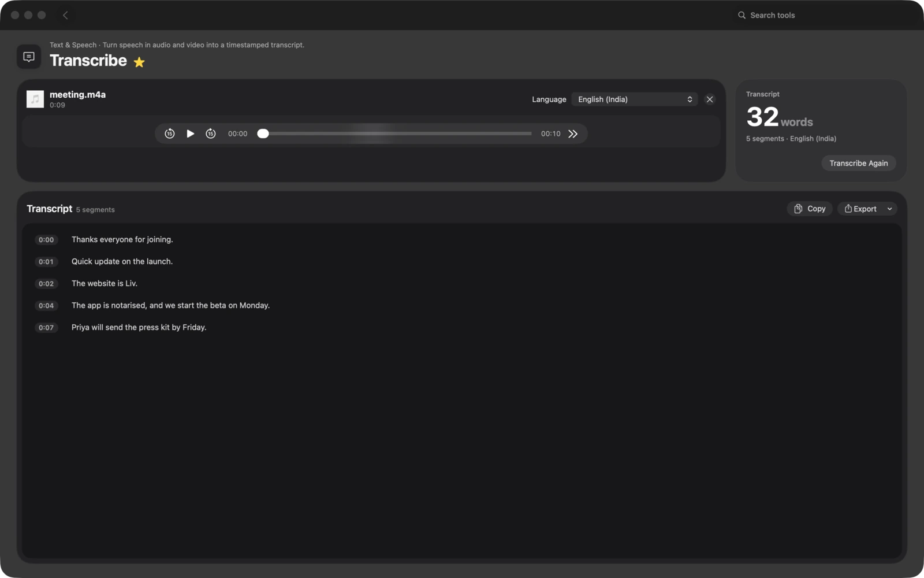Click the playback speed double-chevron icon

(x=573, y=134)
